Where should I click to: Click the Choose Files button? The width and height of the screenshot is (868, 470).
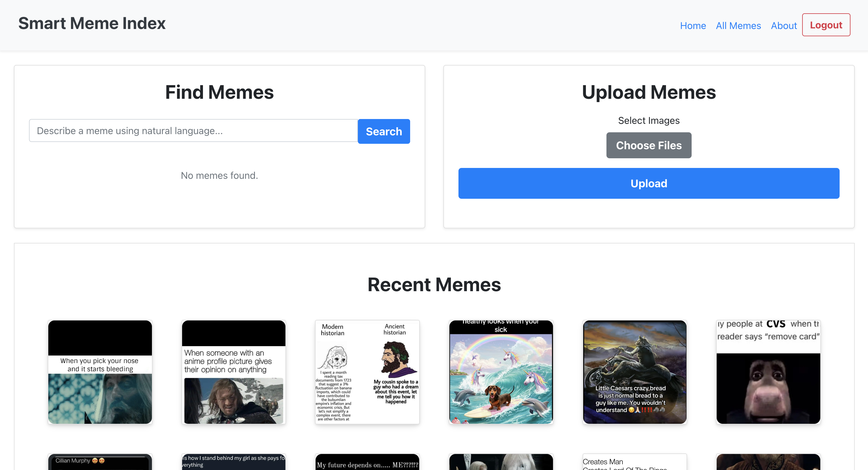[649, 145]
